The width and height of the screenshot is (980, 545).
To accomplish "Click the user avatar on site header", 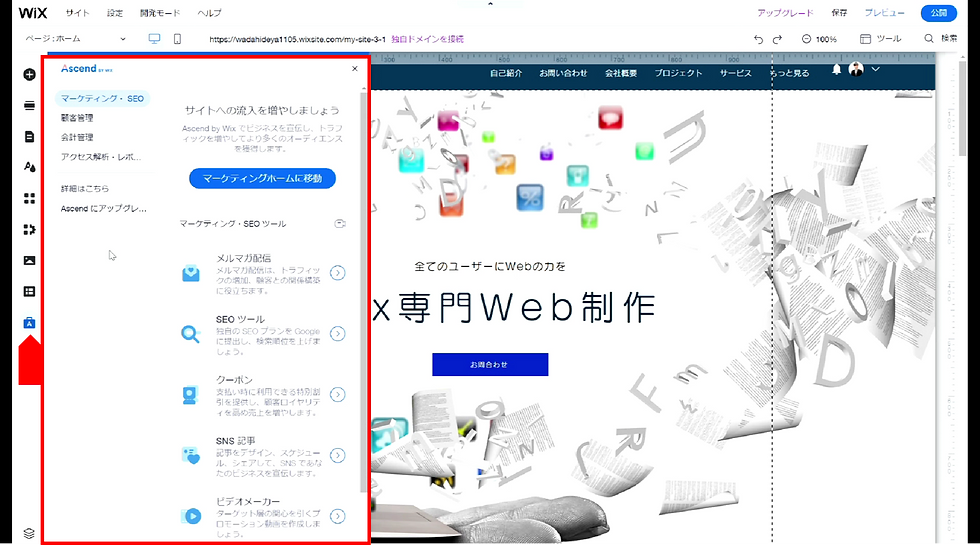I will click(x=856, y=69).
